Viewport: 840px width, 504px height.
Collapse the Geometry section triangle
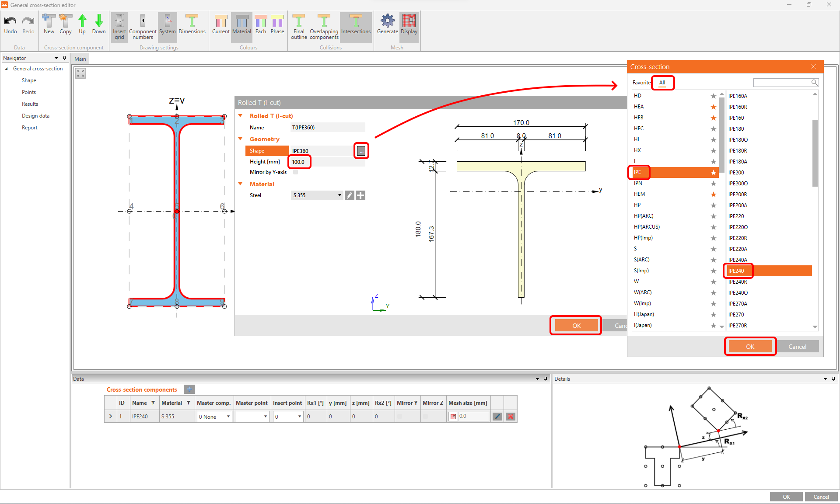click(240, 139)
